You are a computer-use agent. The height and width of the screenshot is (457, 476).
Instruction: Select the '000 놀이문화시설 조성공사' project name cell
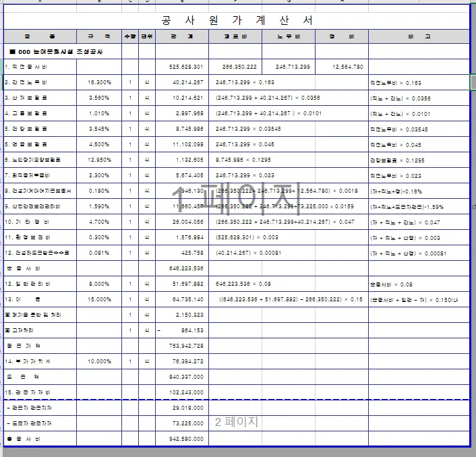point(63,51)
